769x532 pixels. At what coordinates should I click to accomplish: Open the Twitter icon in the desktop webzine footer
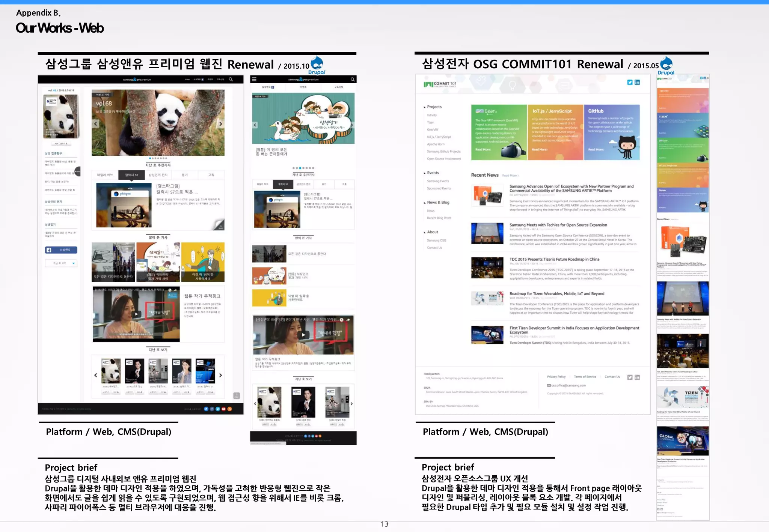(218, 409)
